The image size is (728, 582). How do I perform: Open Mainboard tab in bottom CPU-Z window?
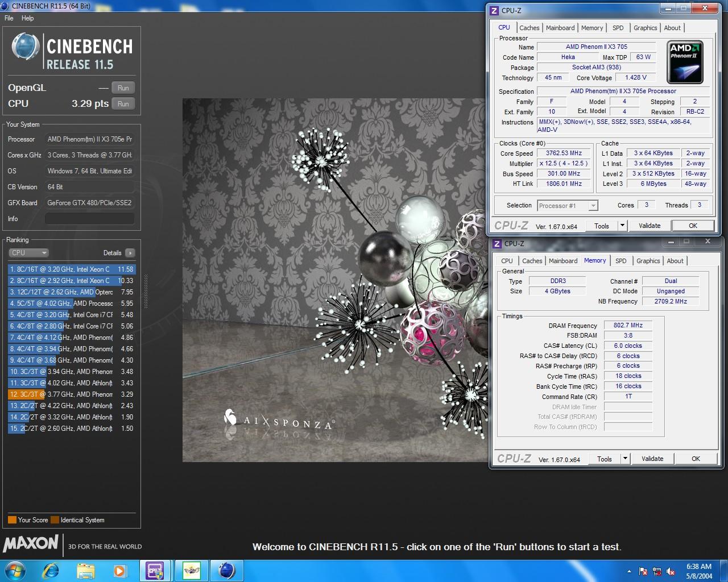pyautogui.click(x=563, y=261)
